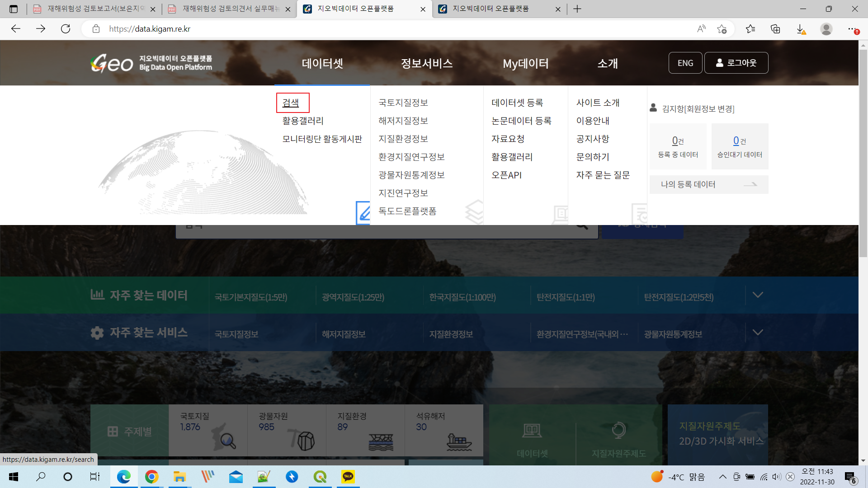Open the Downloads icon in browser toolbar
The width and height of the screenshot is (868, 488).
pyautogui.click(x=802, y=28)
